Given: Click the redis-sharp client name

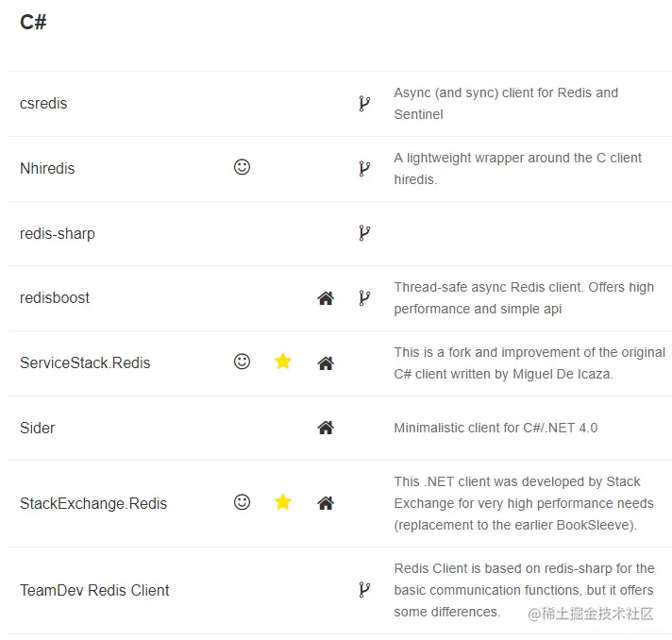Looking at the screenshot, I should [58, 233].
